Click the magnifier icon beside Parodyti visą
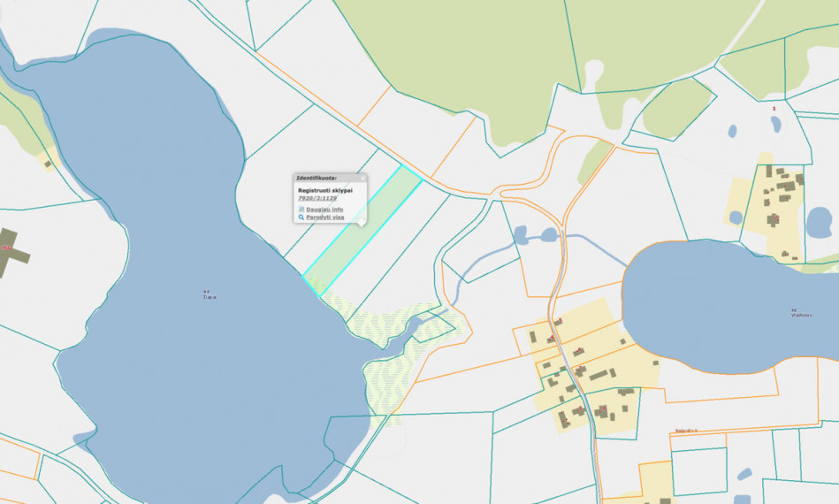 (301, 218)
